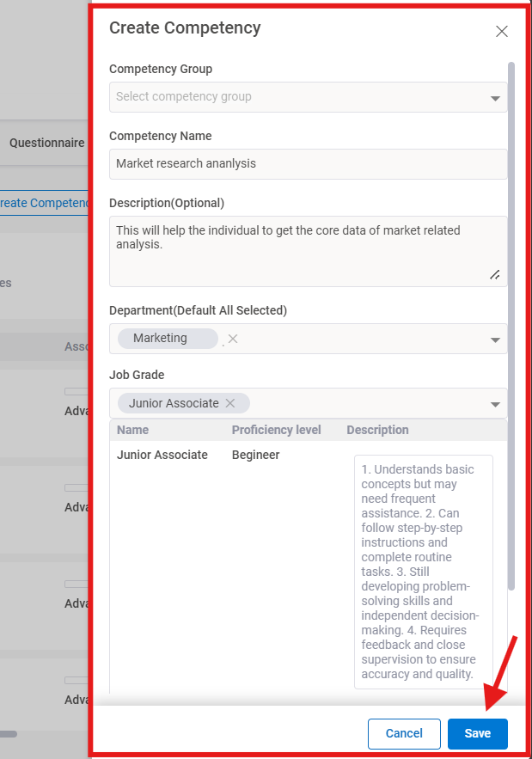Image resolution: width=532 pixels, height=759 pixels.
Task: Click the description box resize handle
Action: [494, 274]
